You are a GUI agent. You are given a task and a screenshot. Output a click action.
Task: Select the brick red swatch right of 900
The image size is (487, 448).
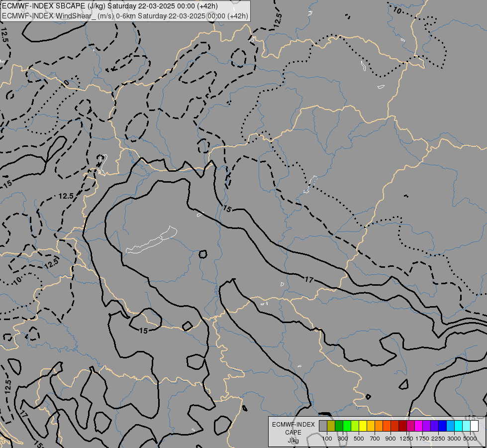tap(395, 426)
